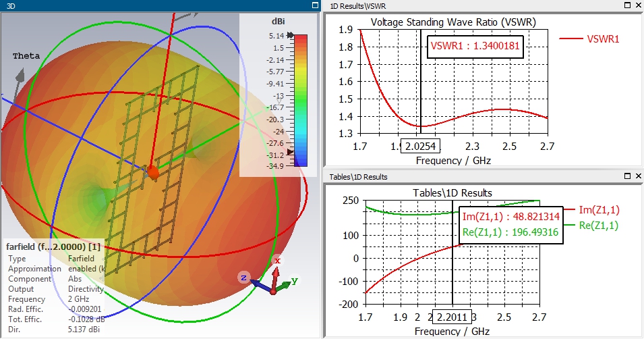This screenshot has height=339, width=644.
Task: Click the dBi color ramp bar
Action: [301, 101]
